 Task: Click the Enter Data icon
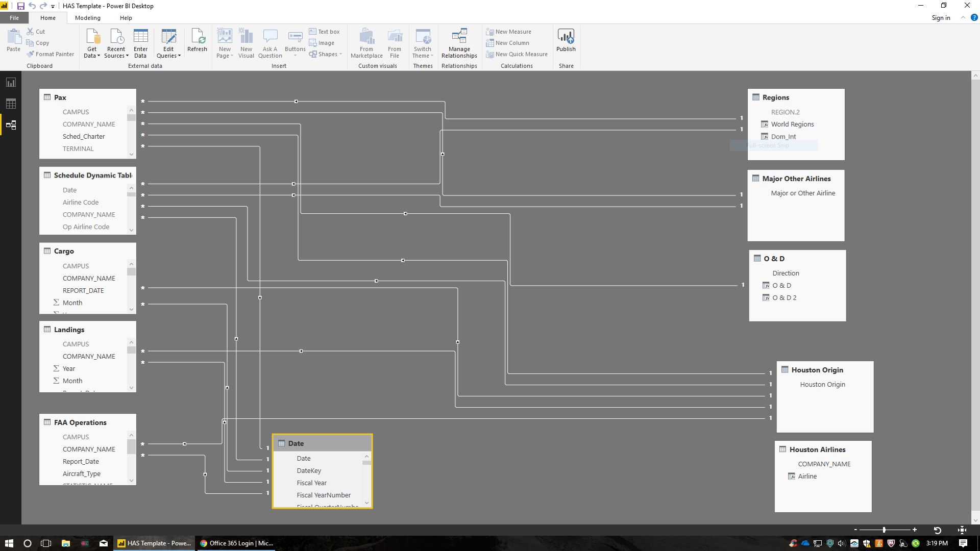pos(140,43)
